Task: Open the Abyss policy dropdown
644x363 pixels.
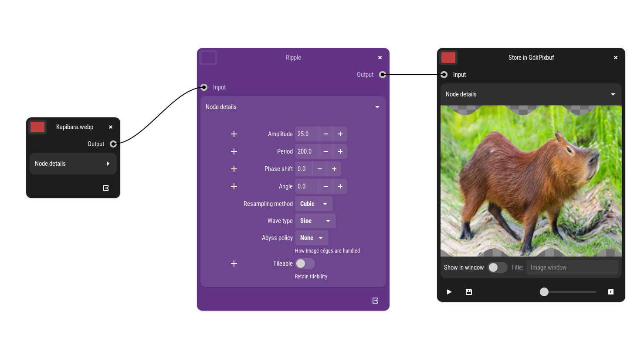Action: coord(312,238)
